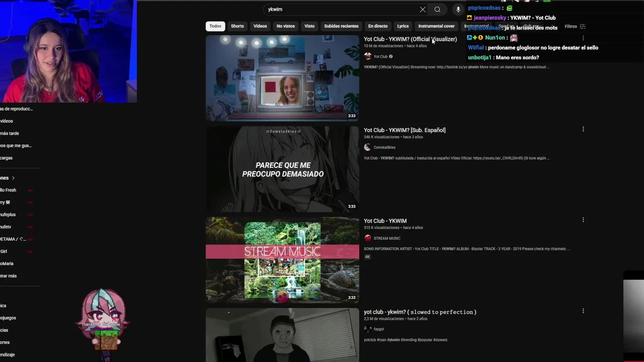Select the Instrumental cover filter chip
The height and width of the screenshot is (362, 644).
(436, 26)
